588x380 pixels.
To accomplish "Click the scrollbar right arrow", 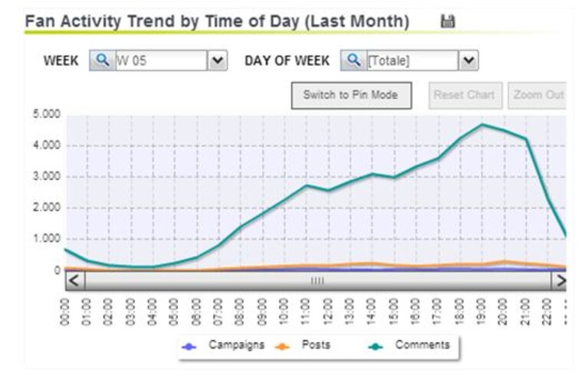I will click(559, 280).
